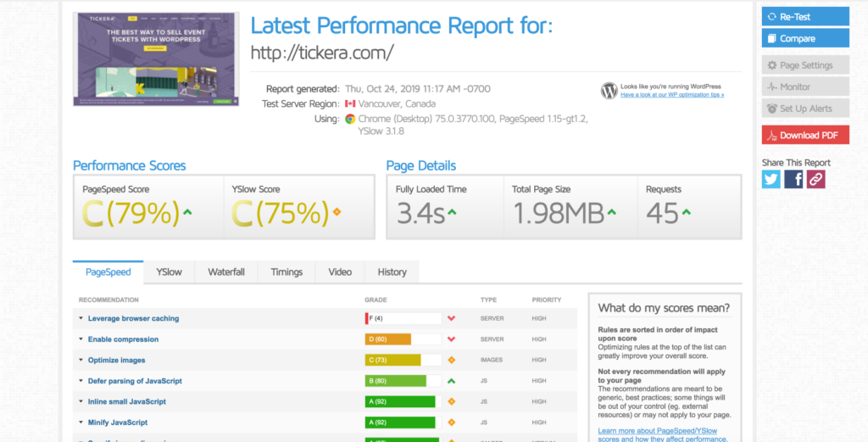Click Set Up Alerts button
Viewport: 868px width, 442px height.
click(x=805, y=109)
